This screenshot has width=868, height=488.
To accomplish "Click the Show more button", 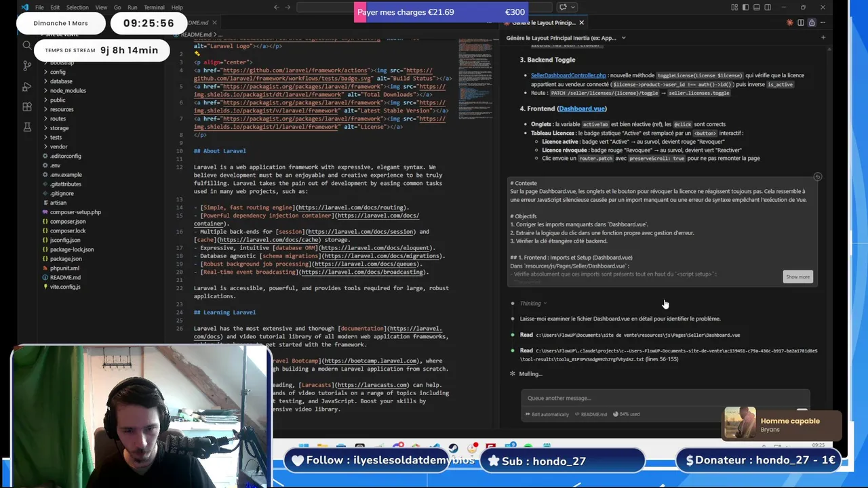I will pos(797,277).
